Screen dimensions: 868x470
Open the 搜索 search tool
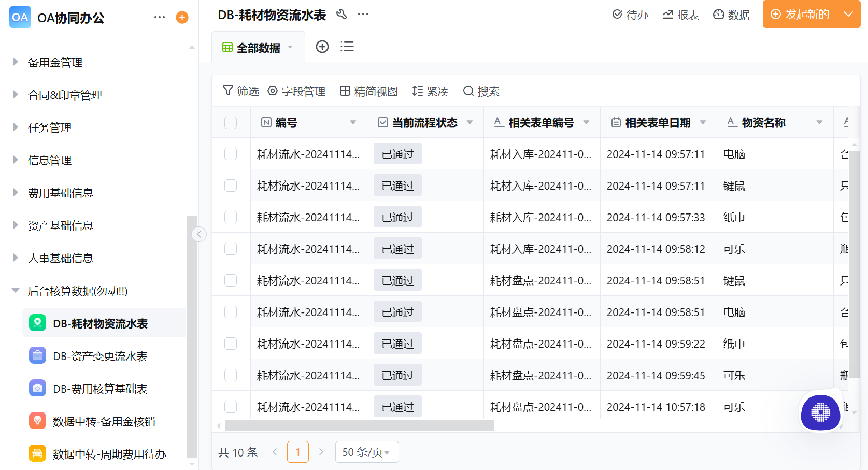(481, 91)
